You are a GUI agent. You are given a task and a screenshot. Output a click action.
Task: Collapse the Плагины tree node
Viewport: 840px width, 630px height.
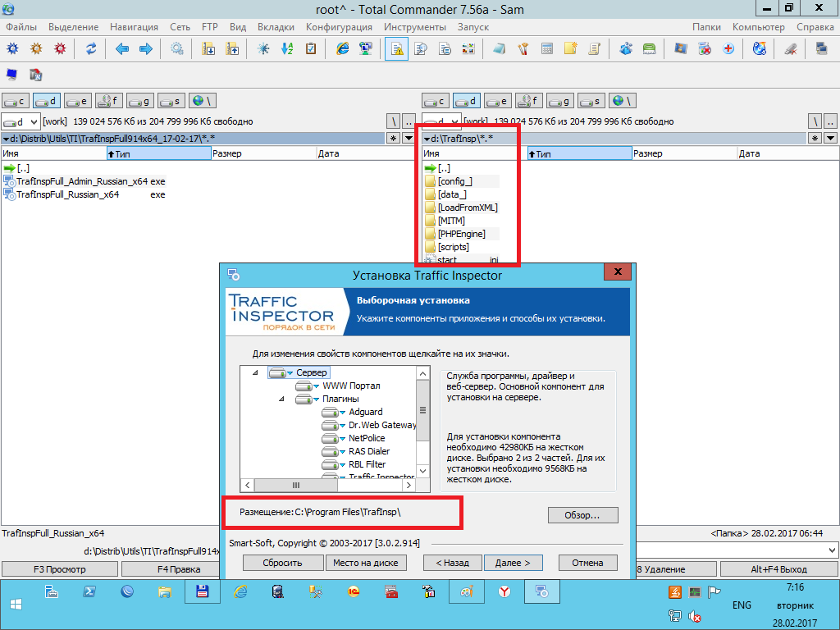point(282,399)
